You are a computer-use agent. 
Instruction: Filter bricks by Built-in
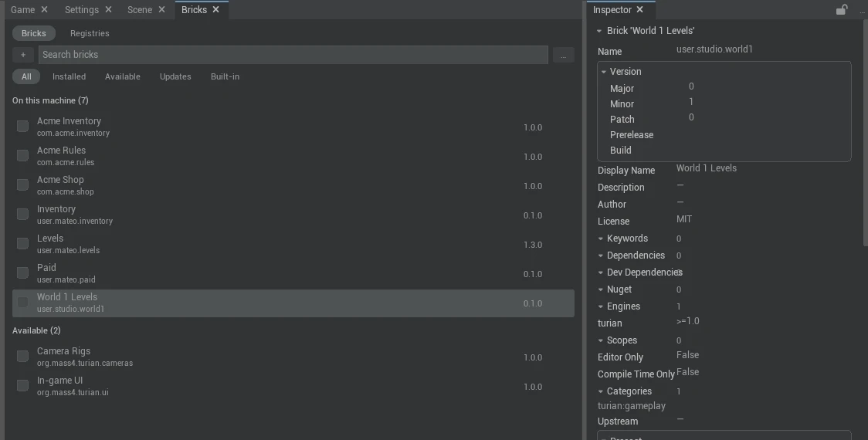click(225, 76)
